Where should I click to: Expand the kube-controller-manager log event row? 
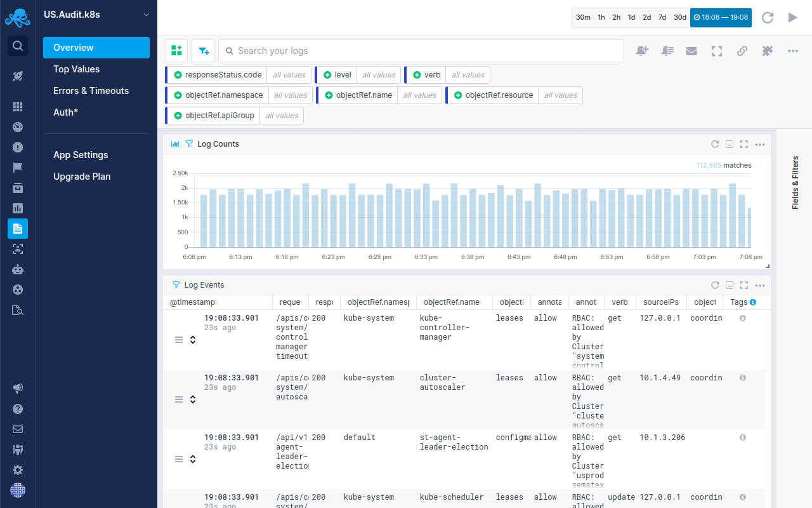[193, 340]
